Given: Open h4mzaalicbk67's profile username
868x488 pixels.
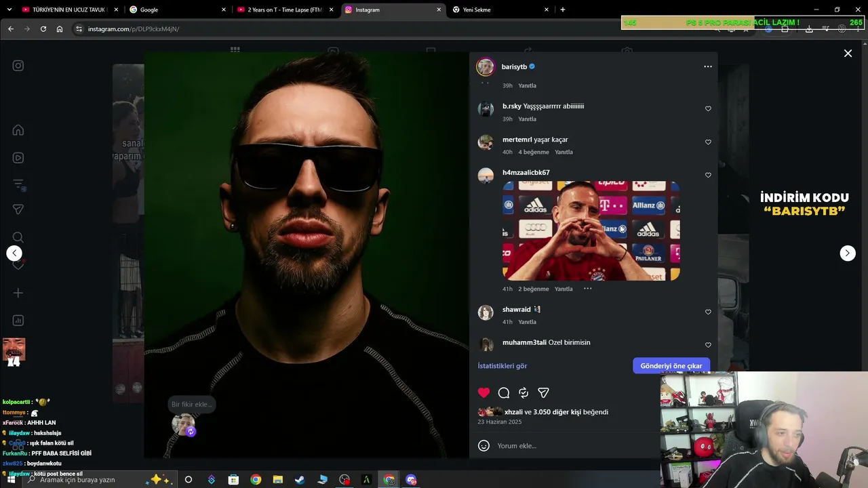Looking at the screenshot, I should 526,173.
